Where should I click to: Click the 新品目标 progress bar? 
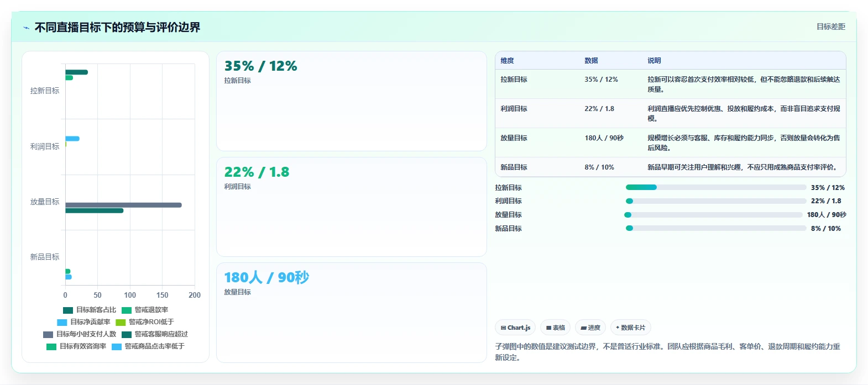pyautogui.click(x=716, y=228)
